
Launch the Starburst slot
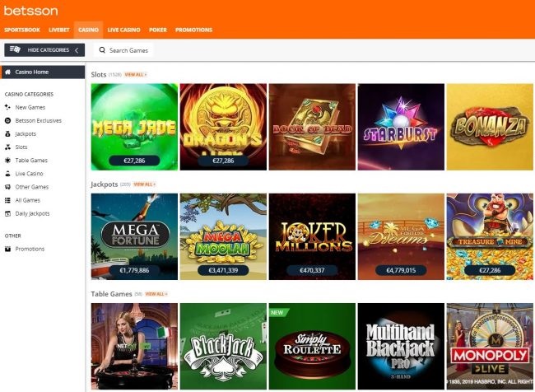pos(401,127)
